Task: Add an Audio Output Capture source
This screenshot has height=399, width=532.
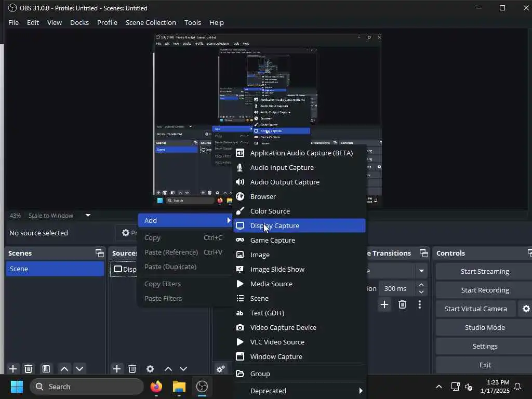Action: [x=299, y=182]
